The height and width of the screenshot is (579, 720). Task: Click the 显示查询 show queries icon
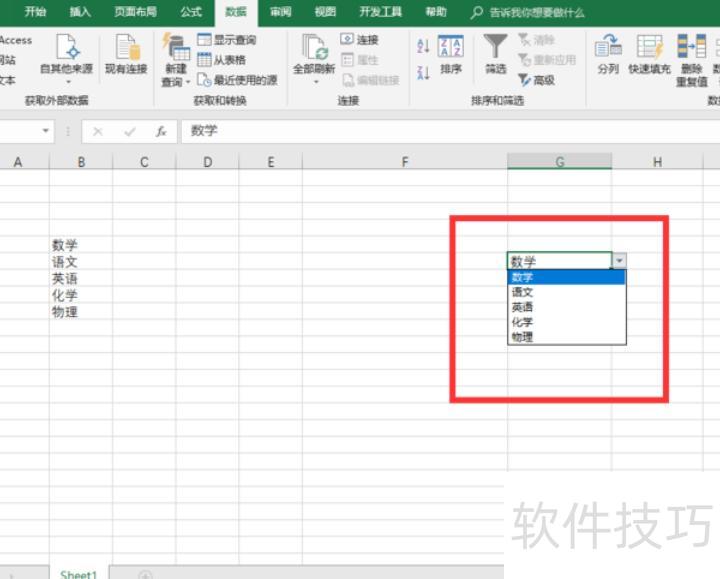pos(204,39)
